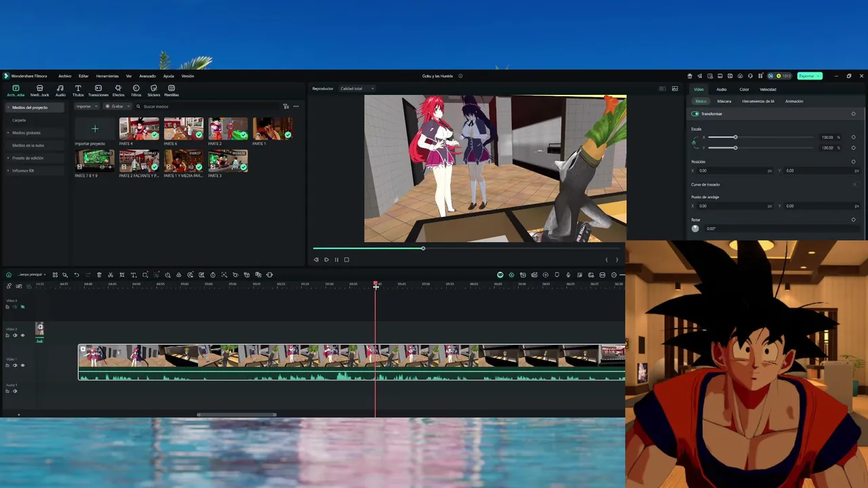Toggle the Transformar switch
This screenshot has width=868, height=488.
click(x=695, y=114)
